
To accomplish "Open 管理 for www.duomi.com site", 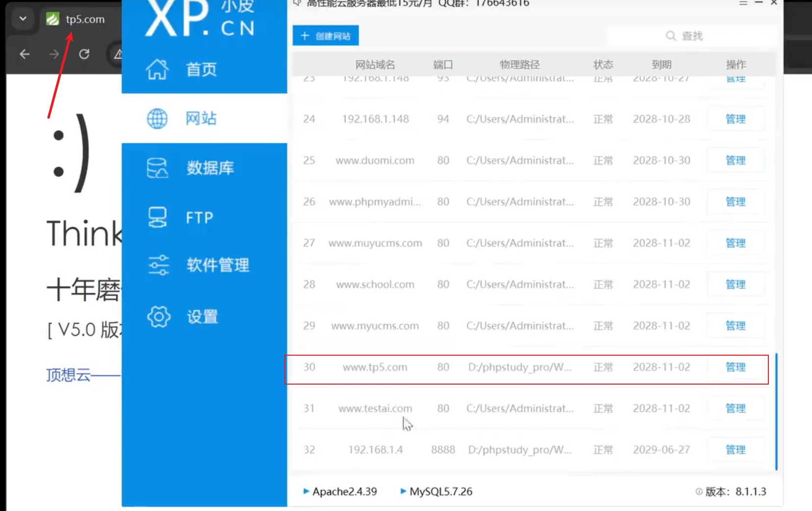I will click(735, 161).
